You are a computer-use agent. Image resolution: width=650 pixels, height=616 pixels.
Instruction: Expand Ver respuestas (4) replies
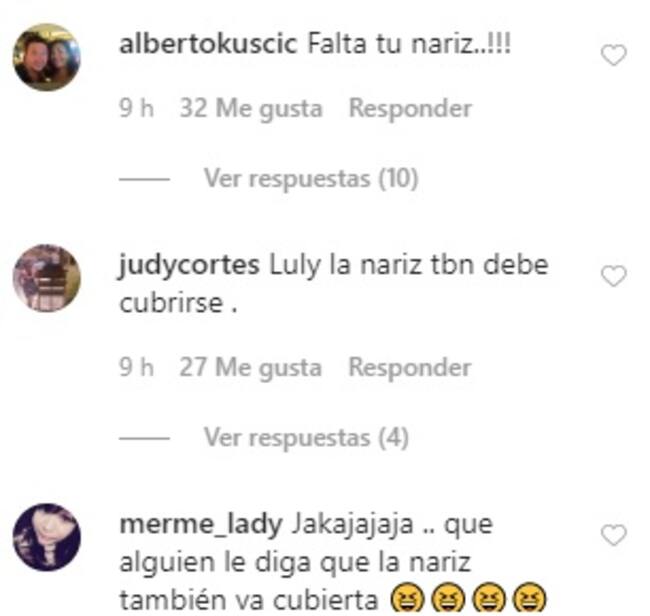point(306,438)
